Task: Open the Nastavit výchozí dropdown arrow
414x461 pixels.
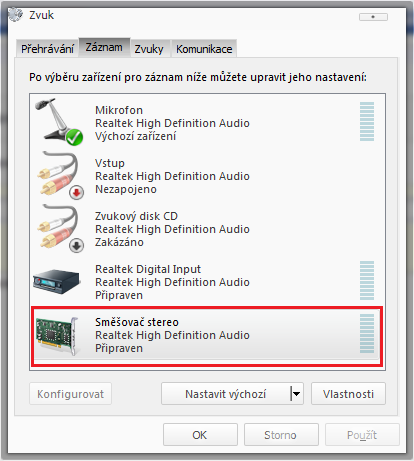Action: (296, 394)
